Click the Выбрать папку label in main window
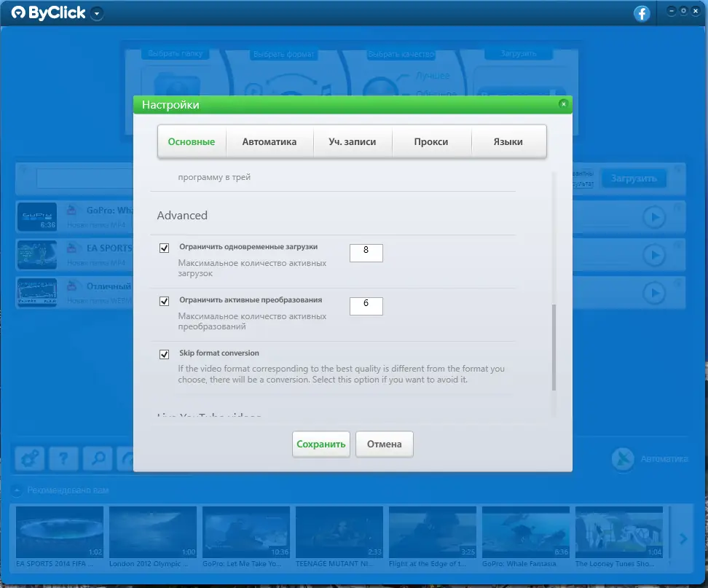This screenshot has width=708, height=588. 176,53
